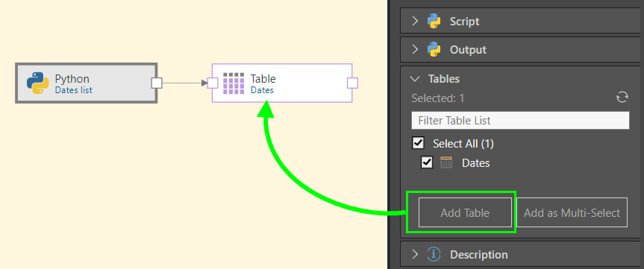The height and width of the screenshot is (269, 644).
Task: Click the purple grid icon on the Table node
Action: 234,83
